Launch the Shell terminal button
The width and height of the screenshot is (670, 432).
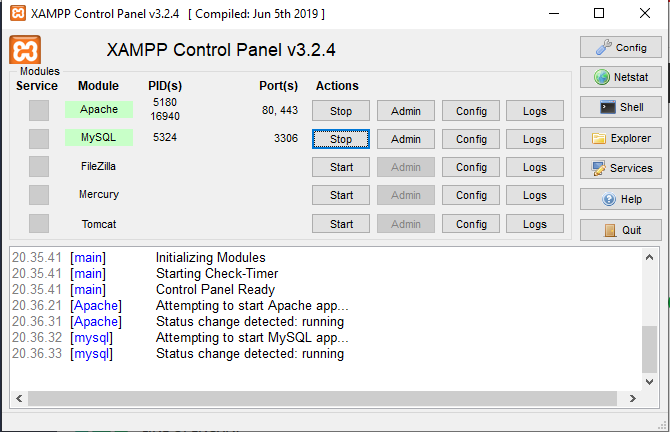click(x=620, y=107)
